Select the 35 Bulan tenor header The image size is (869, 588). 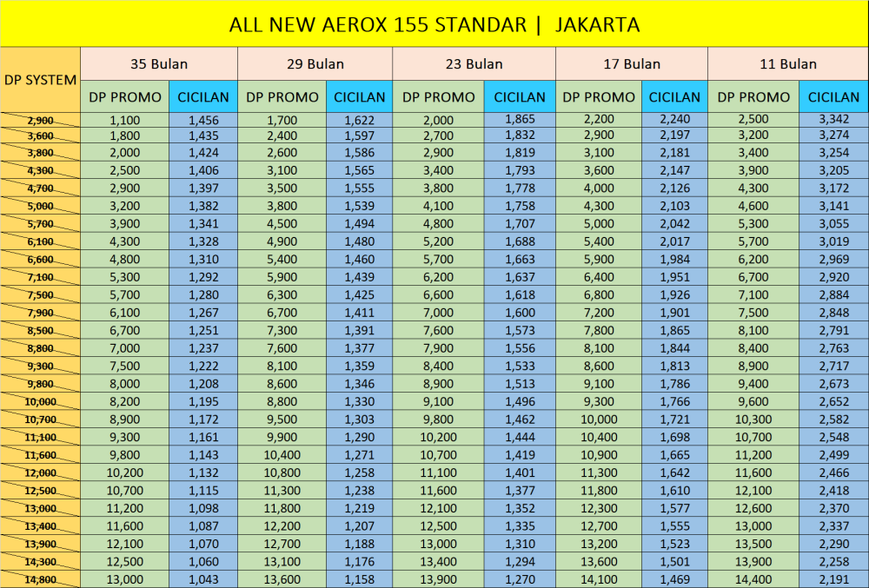(x=159, y=64)
